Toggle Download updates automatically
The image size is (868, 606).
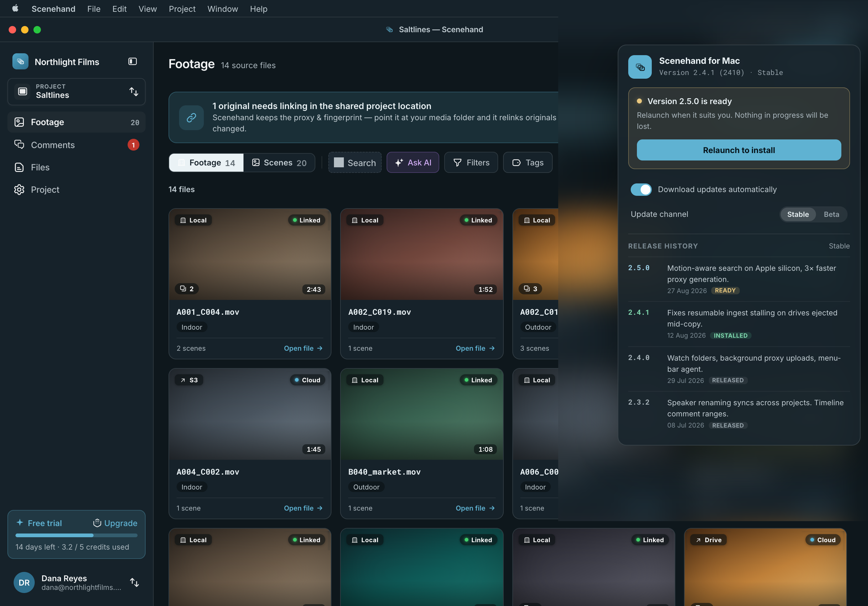point(641,189)
